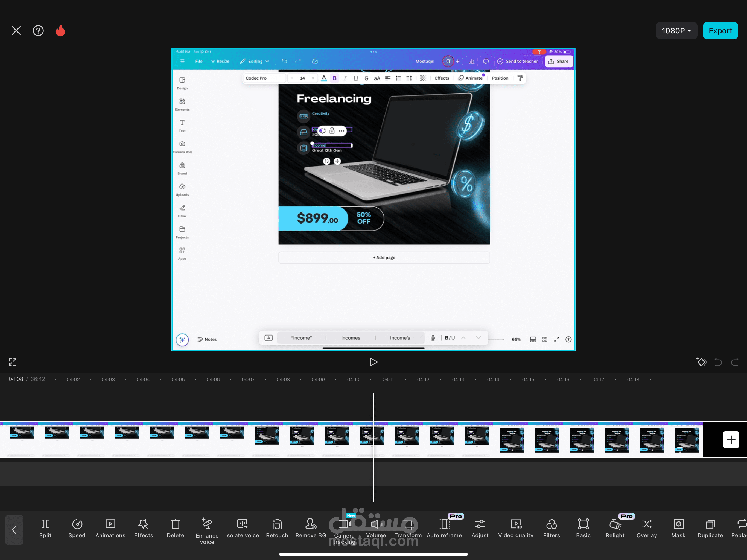Select the Split tool
Viewport: 747px width, 560px height.
(45, 528)
